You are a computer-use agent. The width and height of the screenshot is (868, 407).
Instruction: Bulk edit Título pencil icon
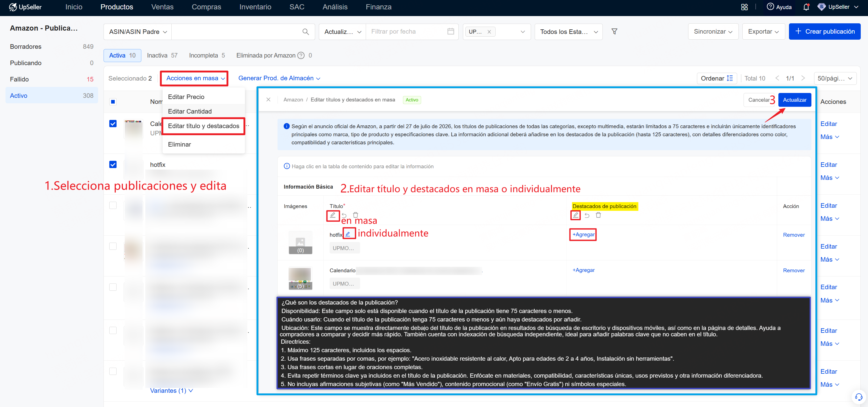[x=332, y=215]
